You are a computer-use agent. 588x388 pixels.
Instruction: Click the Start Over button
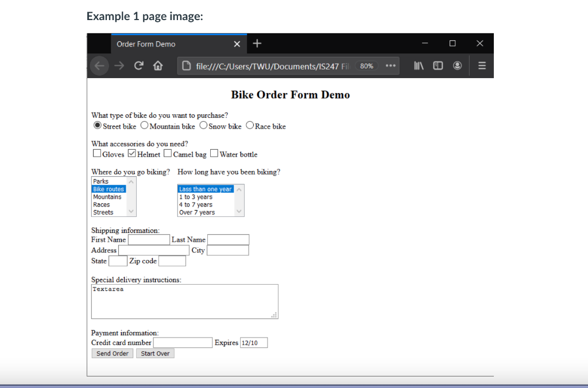155,353
